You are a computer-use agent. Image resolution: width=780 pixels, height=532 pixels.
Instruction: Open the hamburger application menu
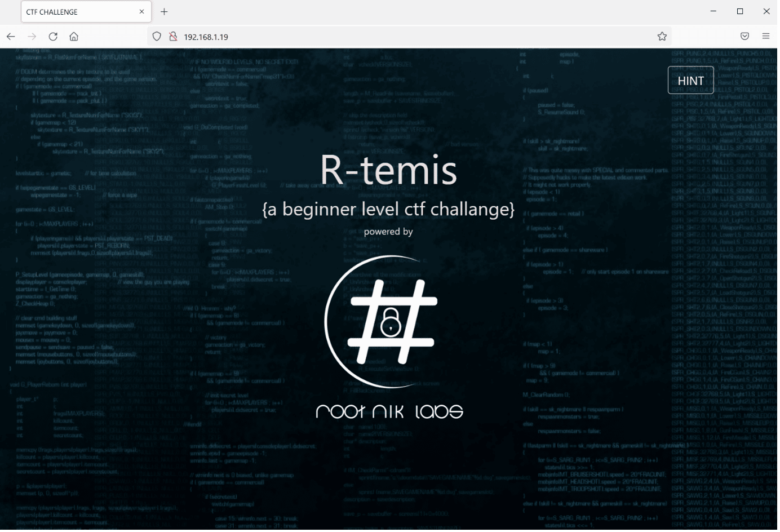tap(765, 36)
